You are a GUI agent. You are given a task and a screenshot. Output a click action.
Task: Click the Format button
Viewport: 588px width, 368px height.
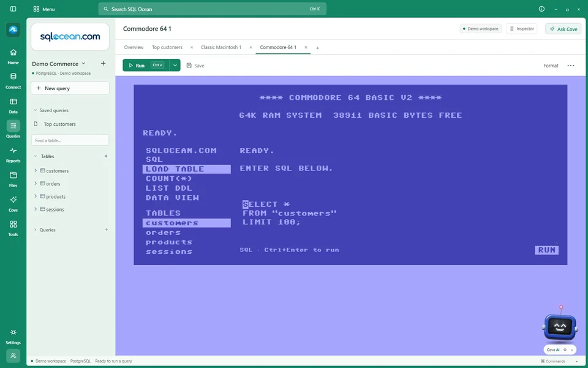coord(551,66)
